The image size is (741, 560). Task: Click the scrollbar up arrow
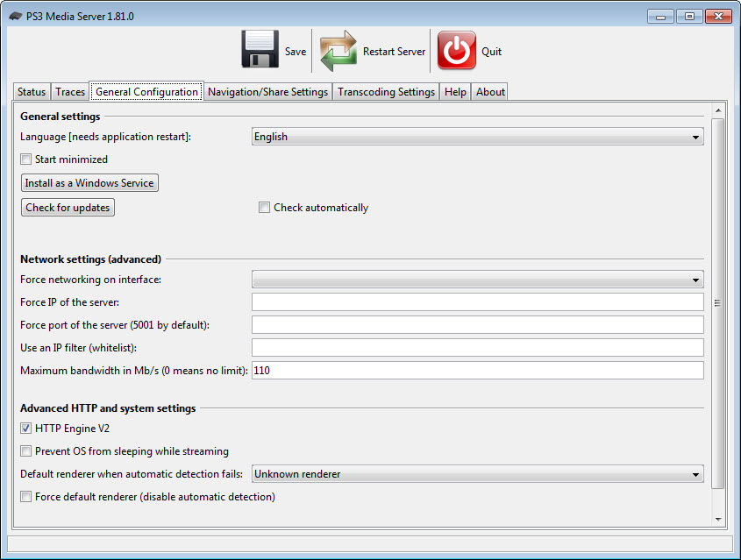pos(718,110)
